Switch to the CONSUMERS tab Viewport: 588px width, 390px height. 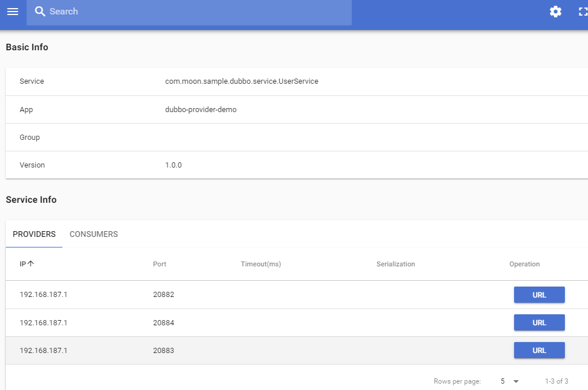[94, 234]
